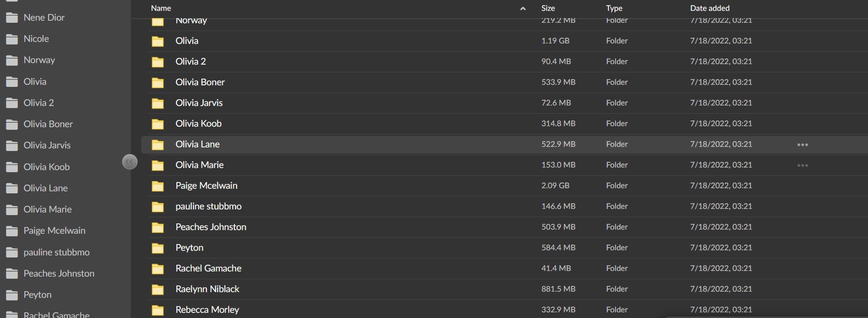Click the Raelynn Niblack folder icon
The width and height of the screenshot is (868, 318).
pyautogui.click(x=158, y=290)
